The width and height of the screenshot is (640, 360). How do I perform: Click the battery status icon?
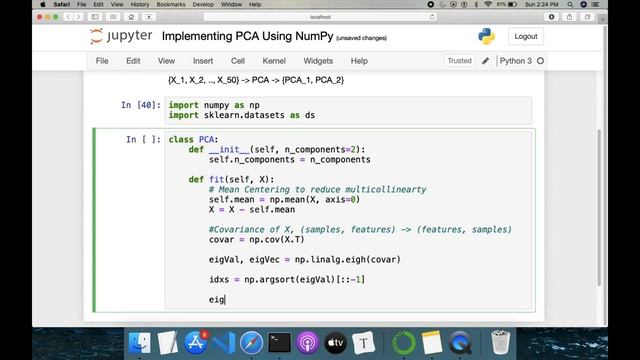click(512, 4)
